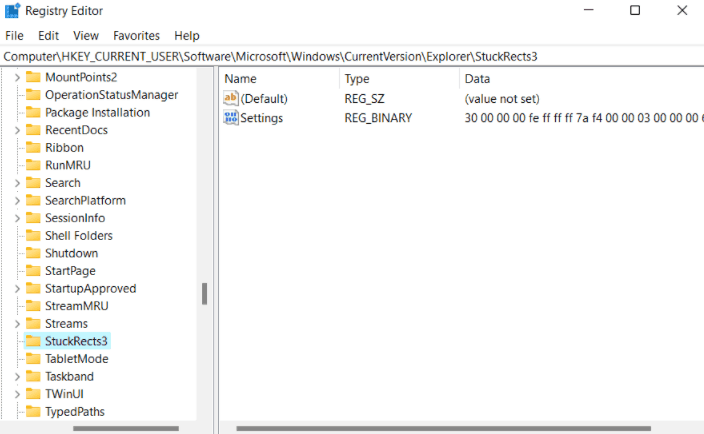This screenshot has width=704, height=434.
Task: Expand the TWinUI key
Action: click(17, 394)
